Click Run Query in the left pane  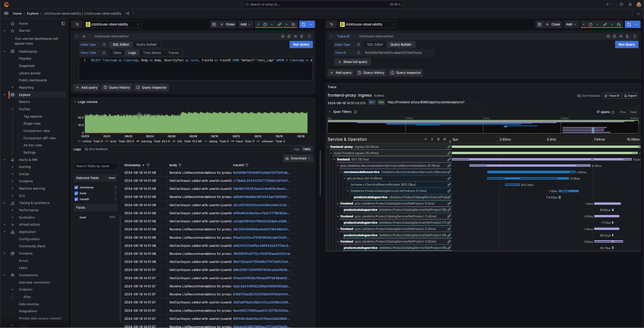pos(301,45)
